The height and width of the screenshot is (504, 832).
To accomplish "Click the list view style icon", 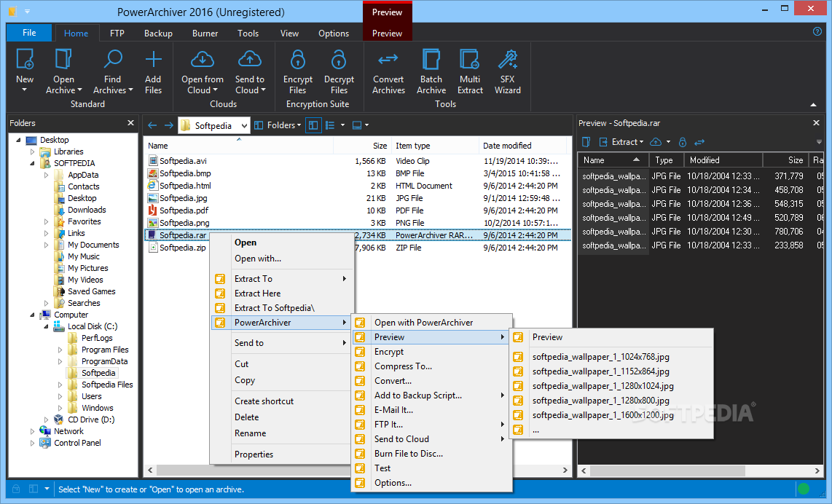I will coord(330,125).
